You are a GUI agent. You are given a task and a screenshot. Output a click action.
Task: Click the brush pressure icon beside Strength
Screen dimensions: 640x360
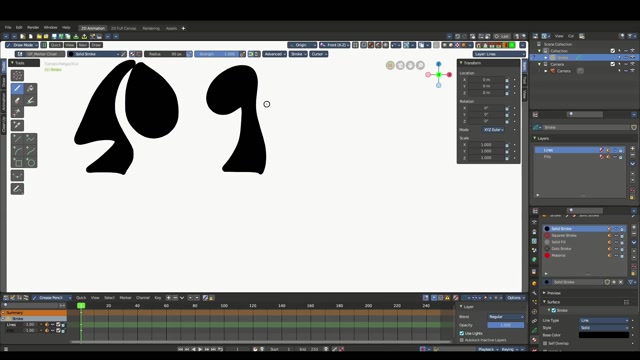[x=242, y=54]
